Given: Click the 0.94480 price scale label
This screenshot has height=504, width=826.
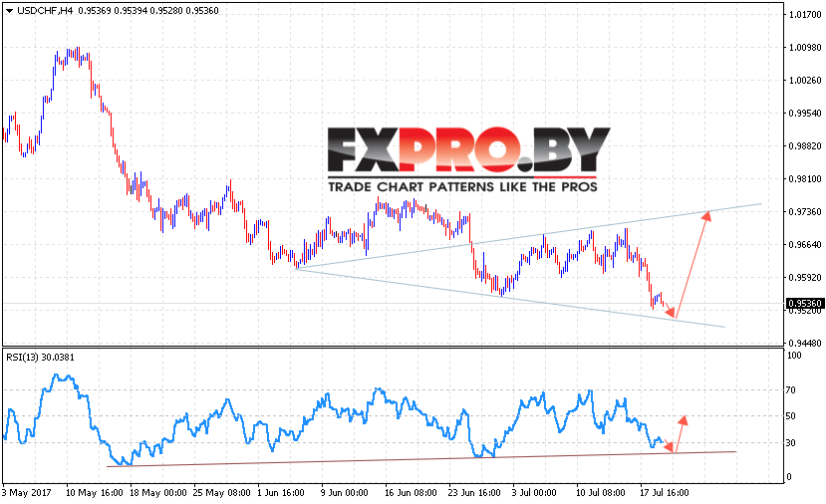Looking at the screenshot, I should coord(805,344).
